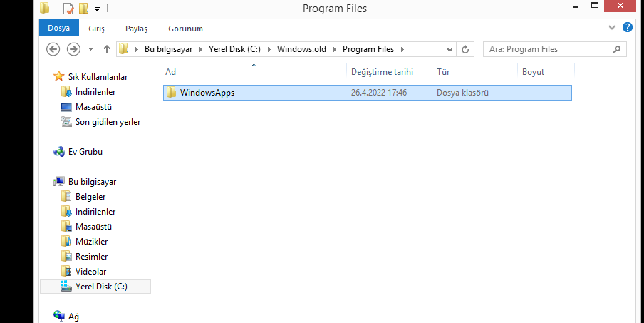Select Sık Kullanılanlar in the navigation pane
This screenshot has height=323, width=644.
click(98, 77)
